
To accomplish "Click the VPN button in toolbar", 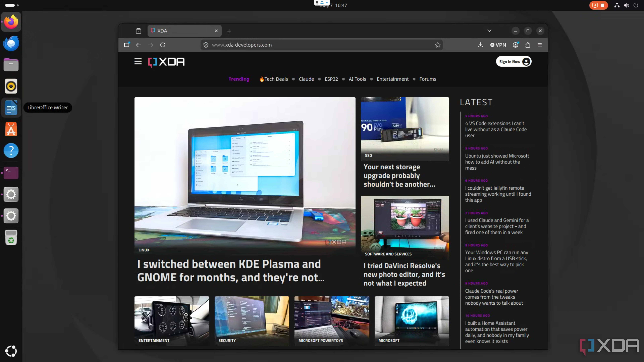I will click(498, 45).
